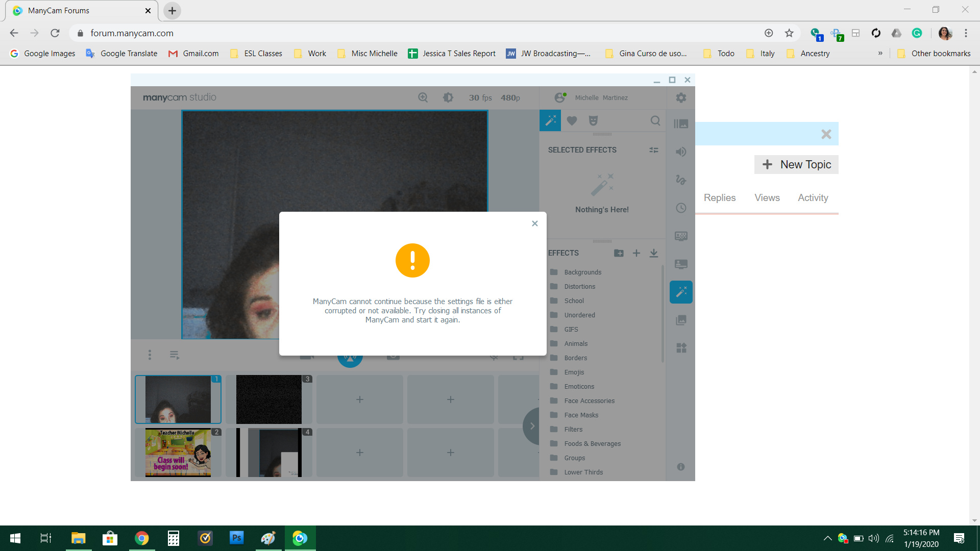
Task: Select the magic wand effects tab
Action: 550,120
